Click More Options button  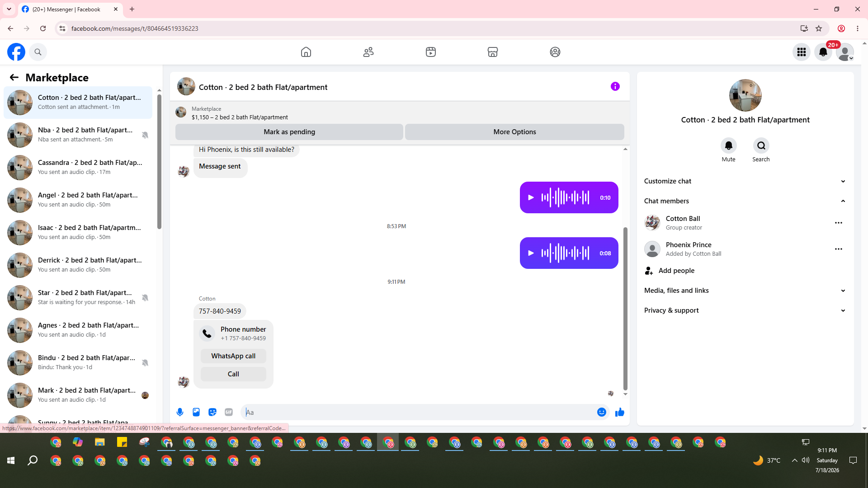(514, 132)
